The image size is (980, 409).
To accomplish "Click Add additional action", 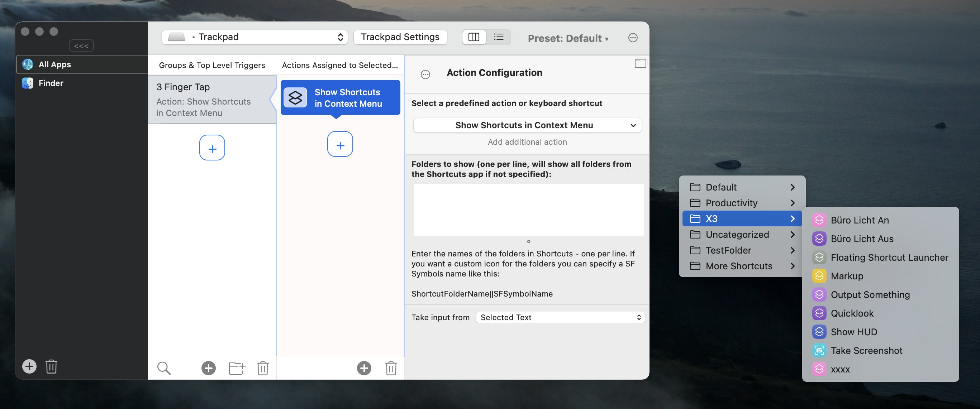I will pyautogui.click(x=527, y=142).
